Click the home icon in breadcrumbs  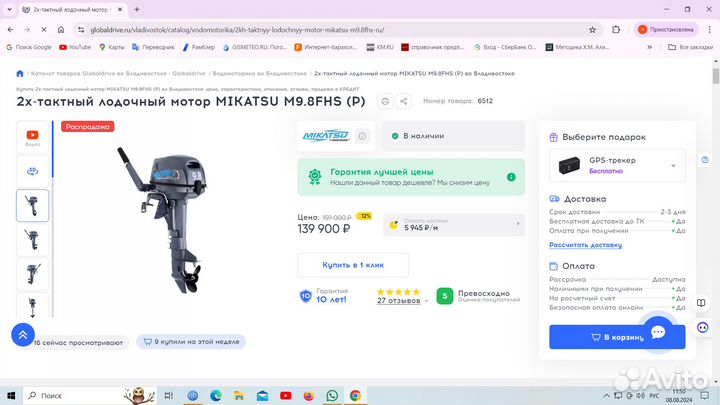click(x=20, y=73)
